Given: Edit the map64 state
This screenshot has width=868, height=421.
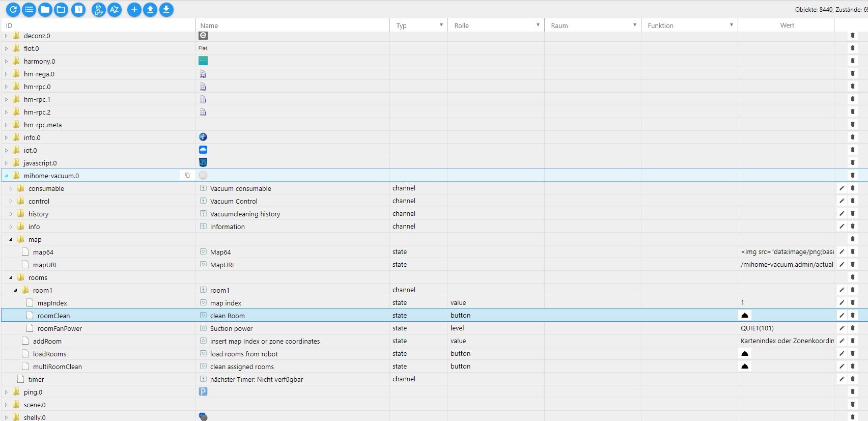Looking at the screenshot, I should coord(842,251).
